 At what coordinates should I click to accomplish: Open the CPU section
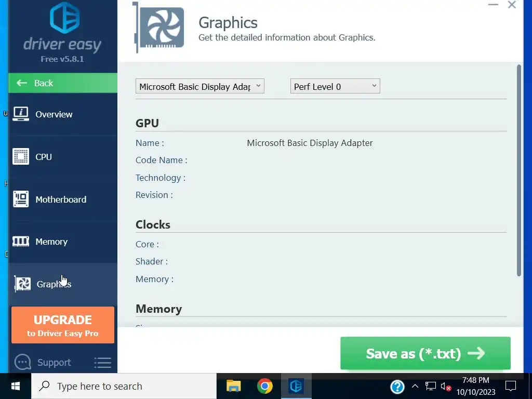point(63,157)
